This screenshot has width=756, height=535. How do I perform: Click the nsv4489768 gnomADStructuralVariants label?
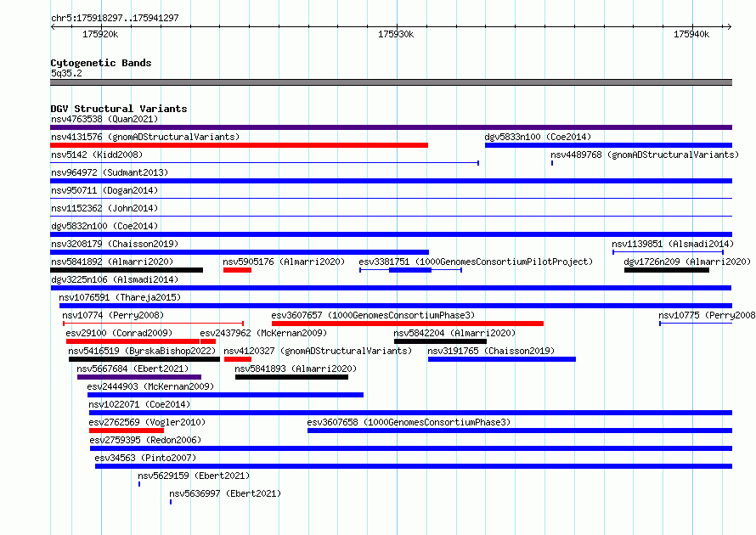(x=645, y=155)
